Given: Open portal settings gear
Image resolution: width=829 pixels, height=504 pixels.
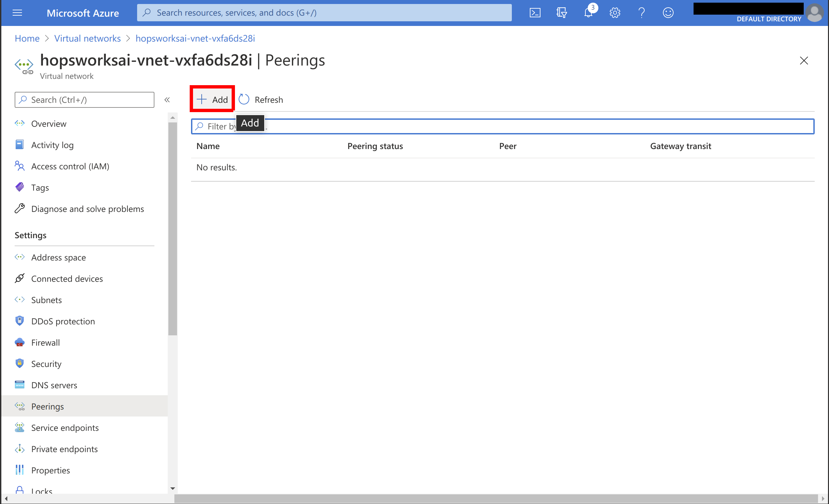Looking at the screenshot, I should pos(615,12).
